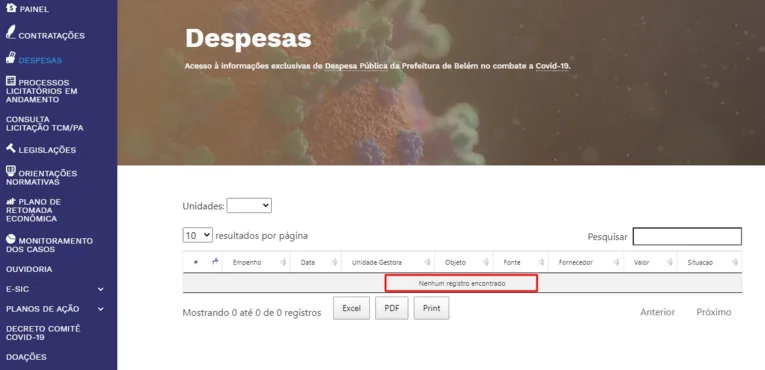
Task: Open Ouvidoria menu item
Action: [x=29, y=269]
